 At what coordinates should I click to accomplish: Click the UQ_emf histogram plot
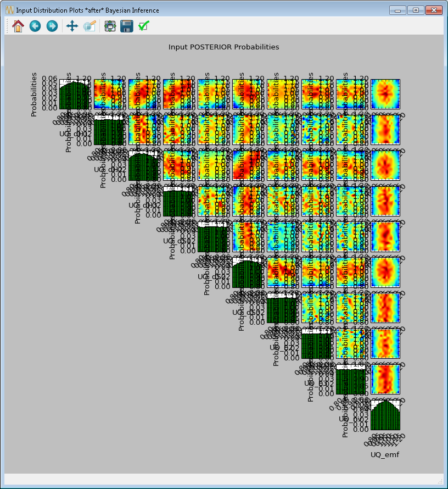click(x=385, y=415)
